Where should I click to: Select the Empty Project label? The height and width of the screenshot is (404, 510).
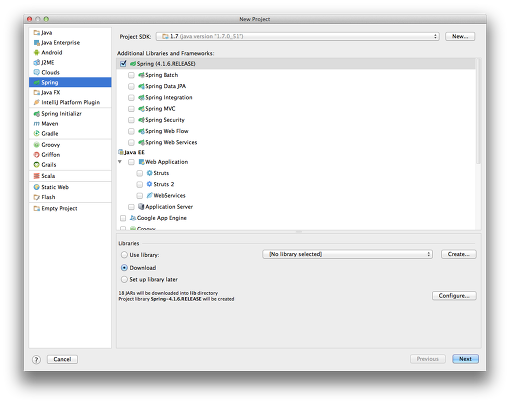pos(59,209)
